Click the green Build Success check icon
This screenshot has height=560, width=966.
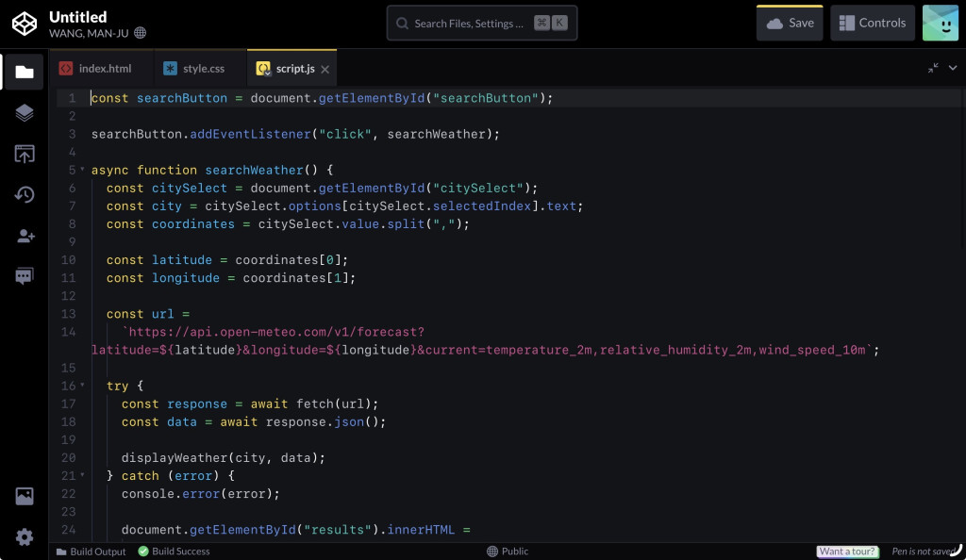pyautogui.click(x=143, y=552)
